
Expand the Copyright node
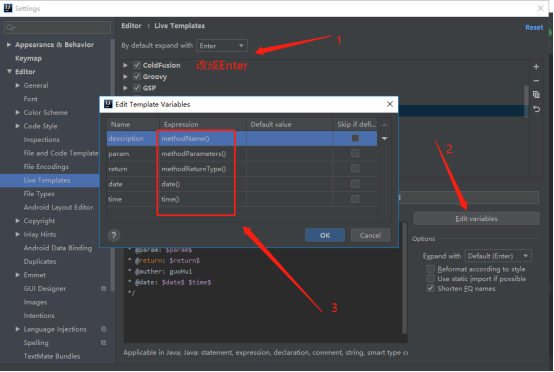tap(18, 221)
